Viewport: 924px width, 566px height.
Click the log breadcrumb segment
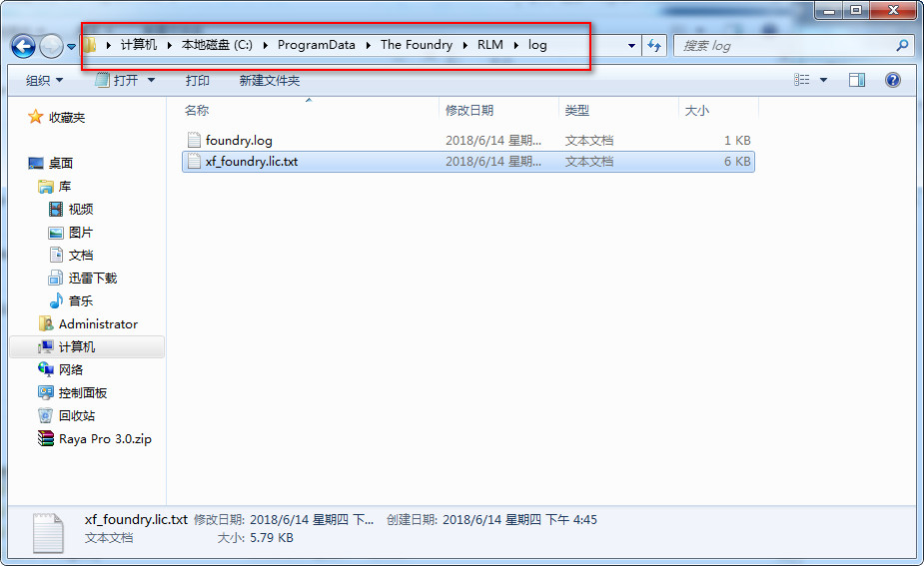537,45
